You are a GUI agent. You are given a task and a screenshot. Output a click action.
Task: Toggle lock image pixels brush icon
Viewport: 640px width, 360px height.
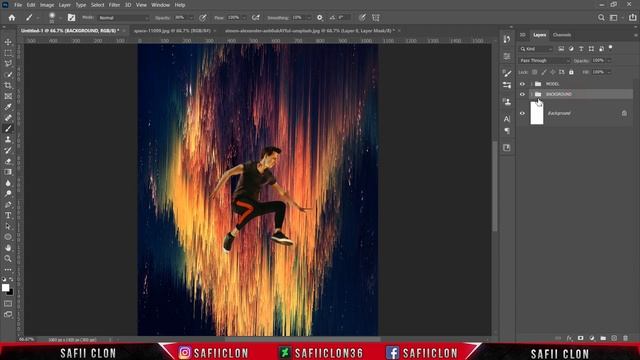click(544, 72)
